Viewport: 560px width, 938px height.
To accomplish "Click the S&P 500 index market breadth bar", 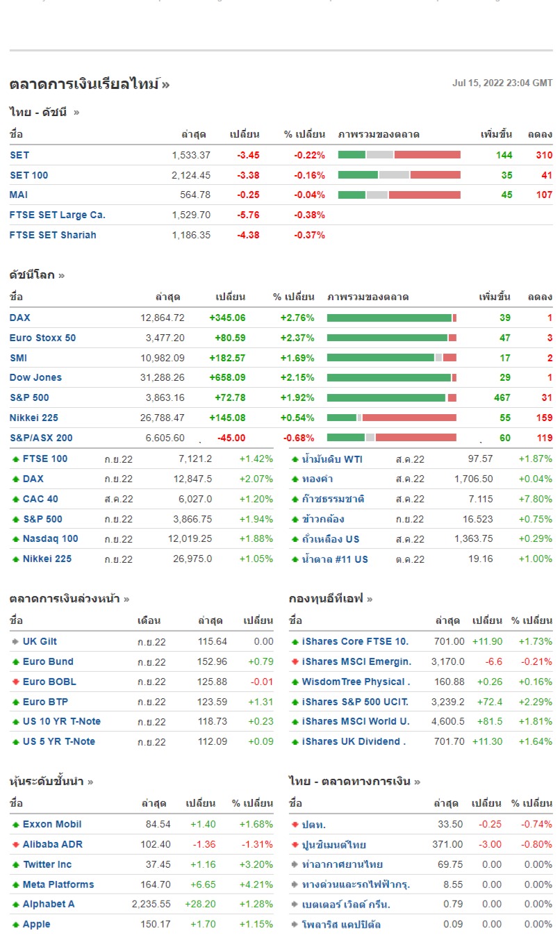I will 392,397.
